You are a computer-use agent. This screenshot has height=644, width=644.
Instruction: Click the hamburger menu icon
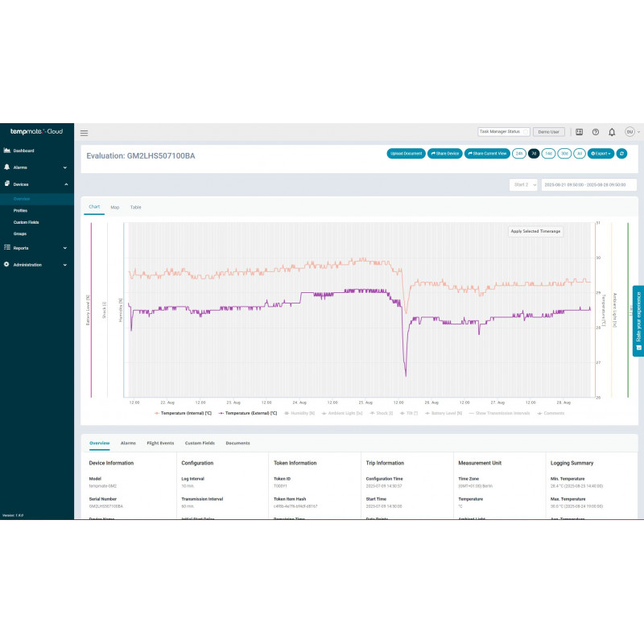tap(85, 133)
